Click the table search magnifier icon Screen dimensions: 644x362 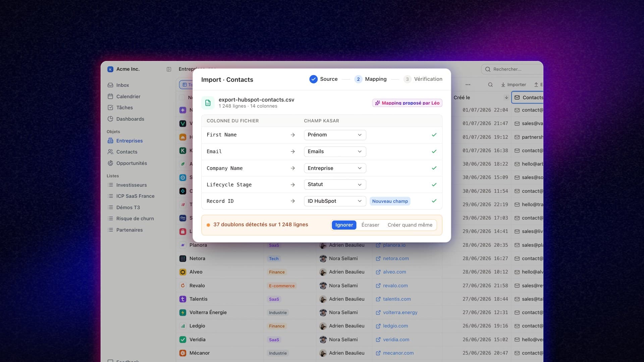pos(490,85)
